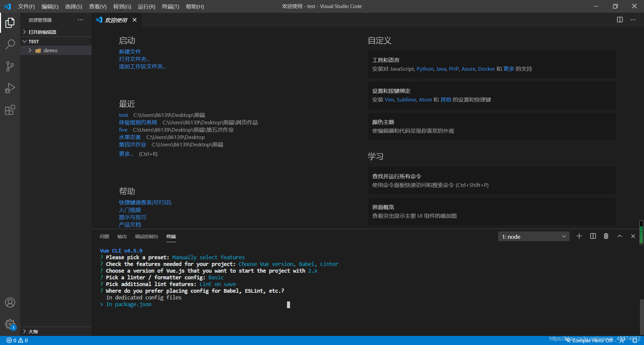Maximize the terminal panel size
The height and width of the screenshot is (345, 644).
point(620,236)
